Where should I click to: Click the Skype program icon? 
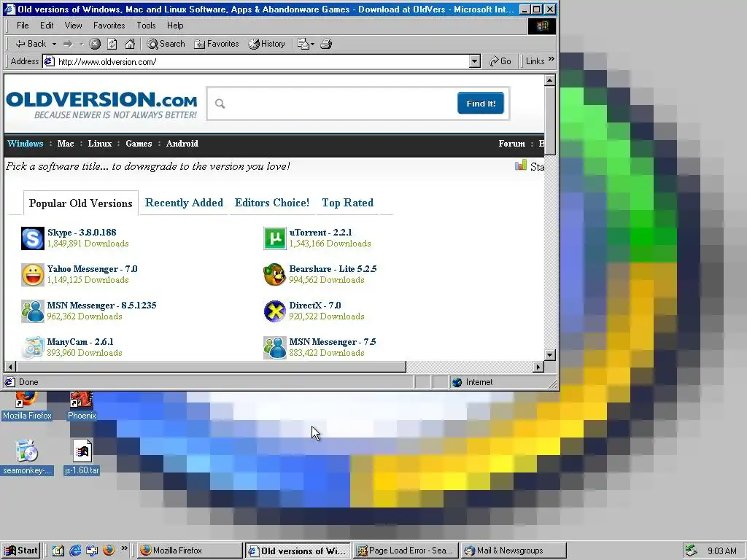(x=33, y=238)
